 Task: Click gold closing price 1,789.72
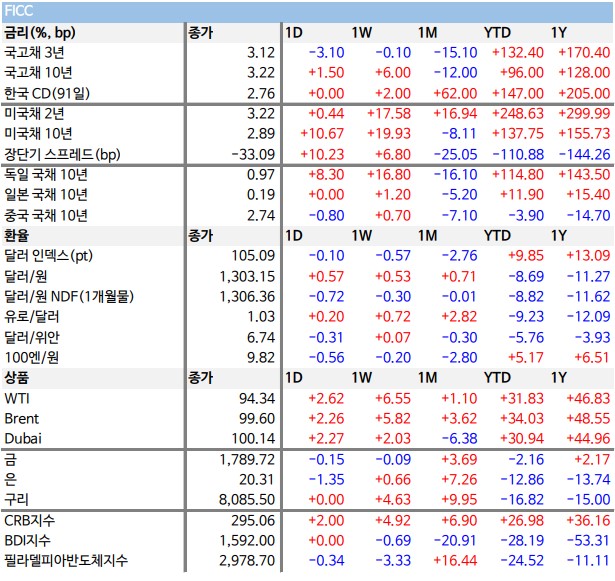coord(247,459)
